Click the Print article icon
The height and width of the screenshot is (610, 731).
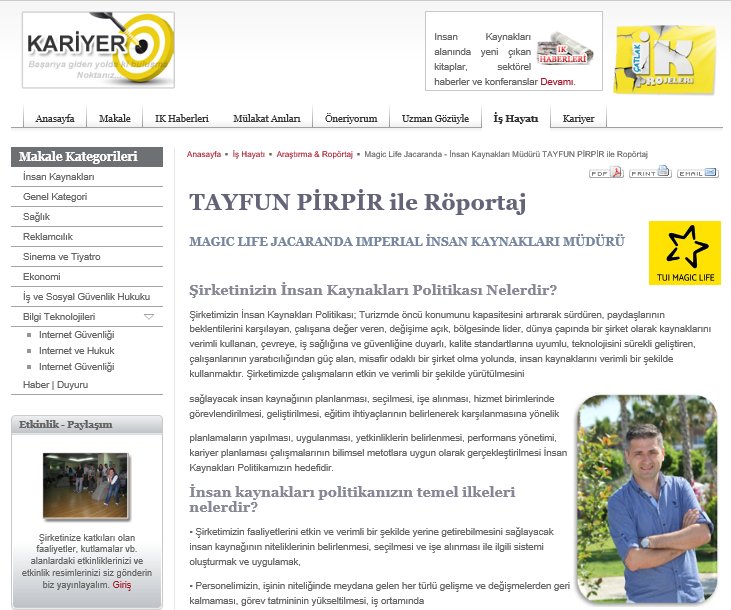coord(650,172)
